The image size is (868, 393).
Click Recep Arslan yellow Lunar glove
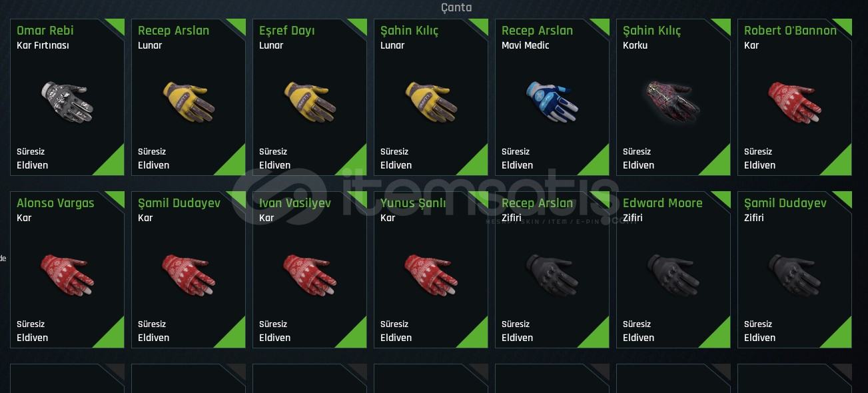(188, 102)
